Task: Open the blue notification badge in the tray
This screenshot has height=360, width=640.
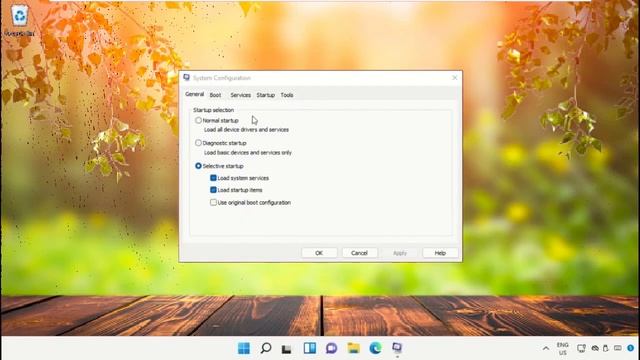Action: coord(631,348)
